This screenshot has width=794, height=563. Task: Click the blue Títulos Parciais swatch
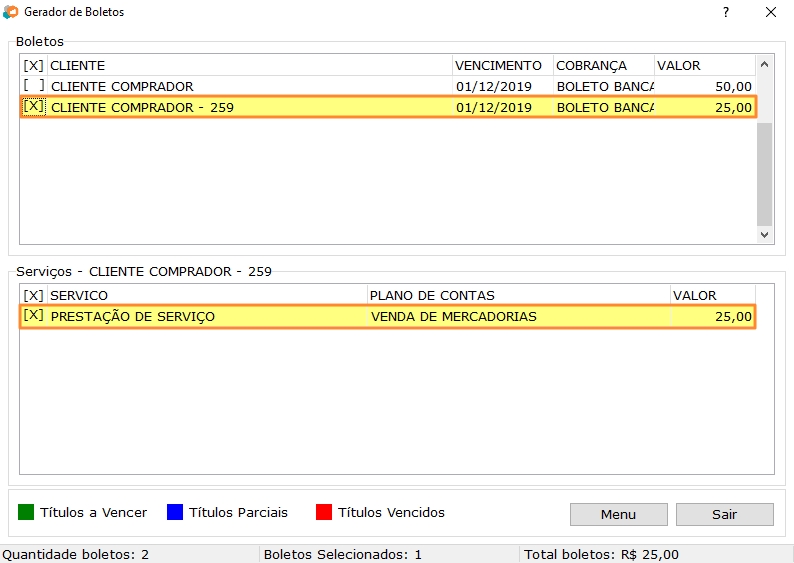pos(175,513)
